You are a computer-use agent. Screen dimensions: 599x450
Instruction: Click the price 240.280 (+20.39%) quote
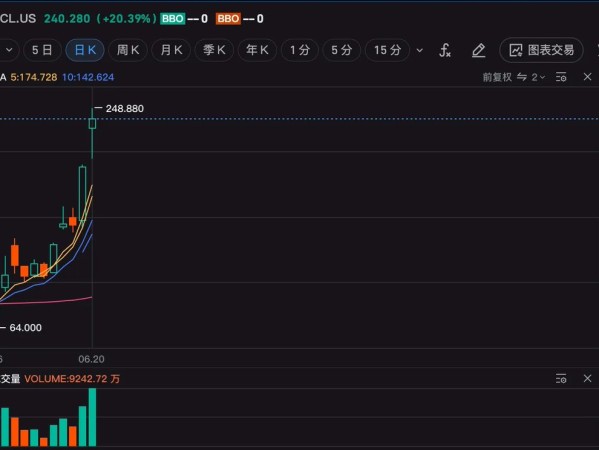pos(100,19)
